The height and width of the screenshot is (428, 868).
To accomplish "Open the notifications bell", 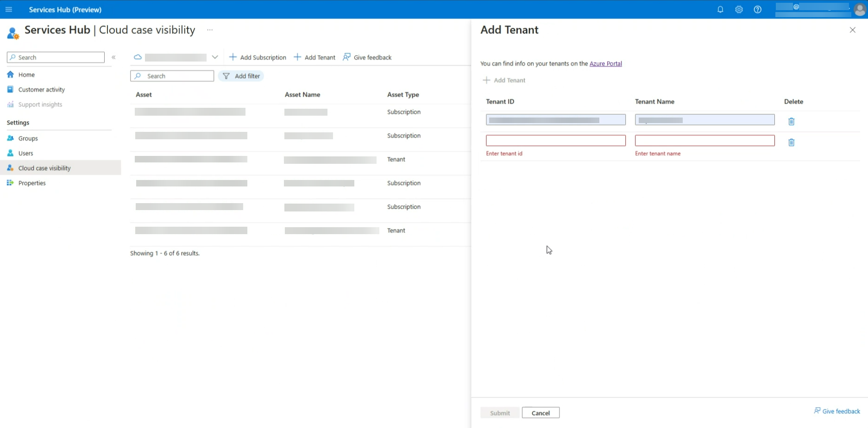I will coord(720,9).
